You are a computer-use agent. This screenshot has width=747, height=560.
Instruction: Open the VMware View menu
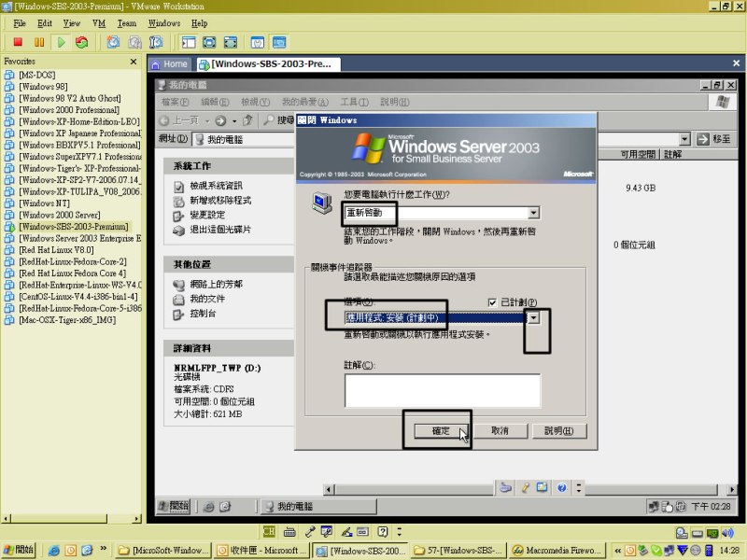pyautogui.click(x=72, y=23)
